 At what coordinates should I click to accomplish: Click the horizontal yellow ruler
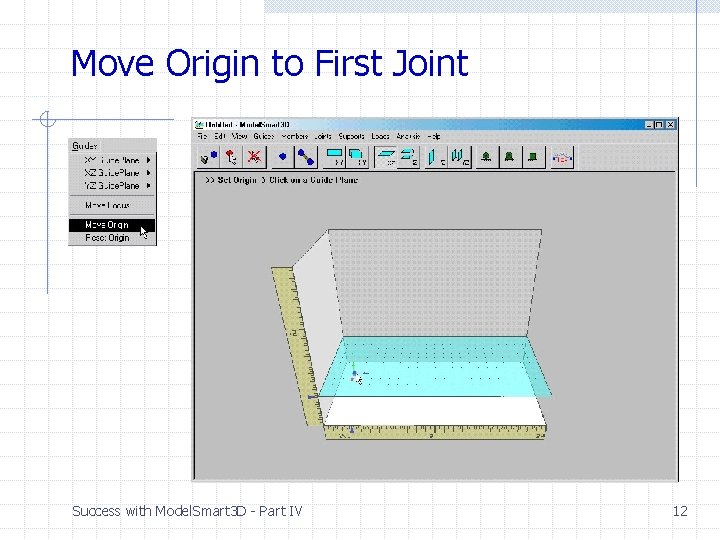tap(435, 432)
